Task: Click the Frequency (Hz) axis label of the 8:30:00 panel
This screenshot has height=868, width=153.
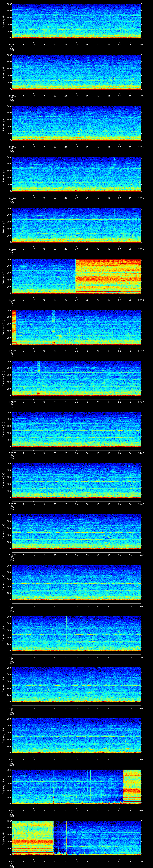Action: [x=3, y=838]
